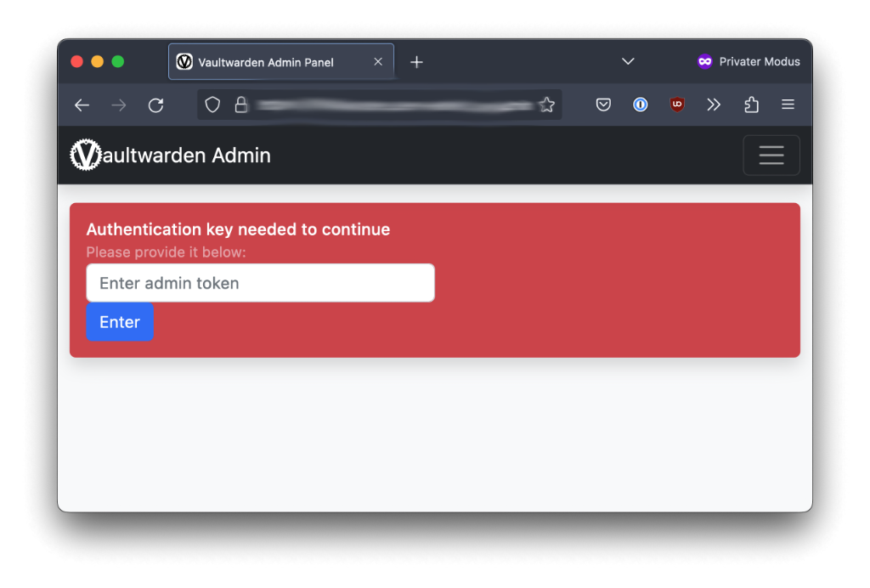The height and width of the screenshot is (588, 870).
Task: Open the Firefox extensions puzzle-piece icon
Action: (751, 105)
